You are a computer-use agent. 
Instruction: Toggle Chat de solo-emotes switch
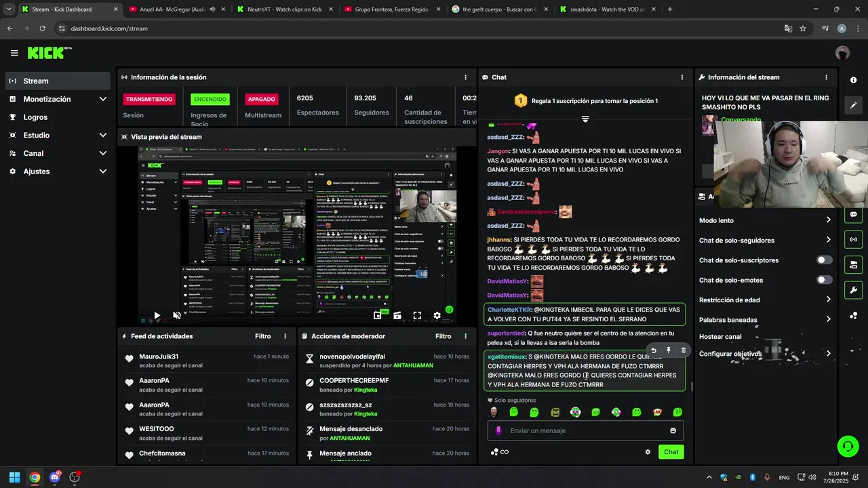(824, 280)
